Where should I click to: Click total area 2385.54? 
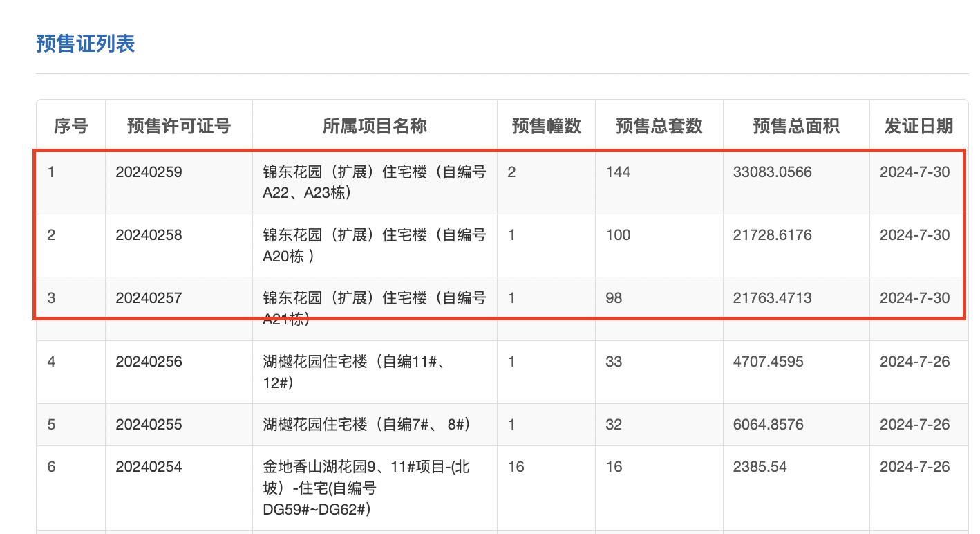(760, 467)
